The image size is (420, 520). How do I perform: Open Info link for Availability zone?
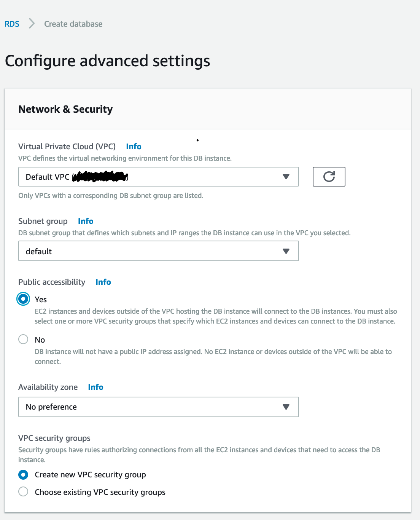(x=95, y=387)
